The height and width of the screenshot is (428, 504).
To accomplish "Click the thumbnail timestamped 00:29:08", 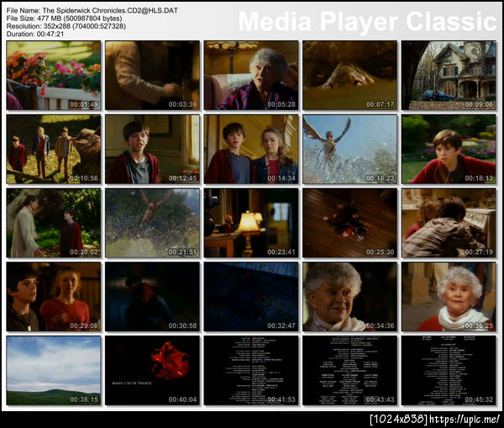I will click(x=54, y=297).
